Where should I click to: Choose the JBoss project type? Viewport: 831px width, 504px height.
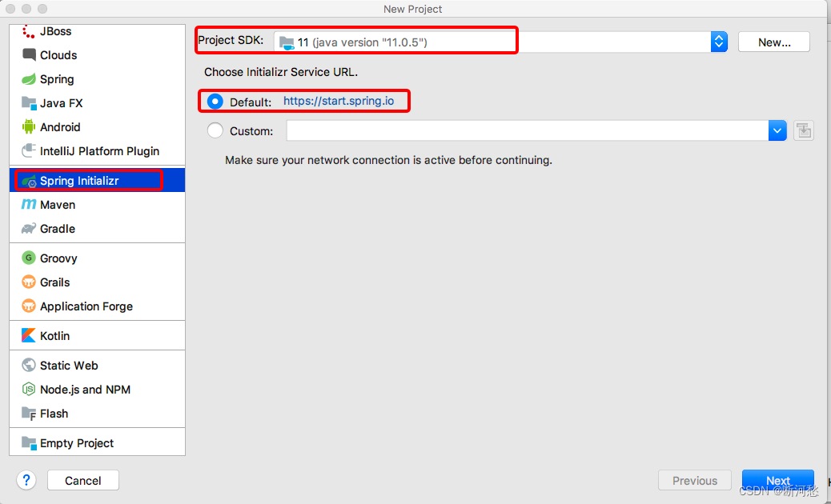coord(56,31)
